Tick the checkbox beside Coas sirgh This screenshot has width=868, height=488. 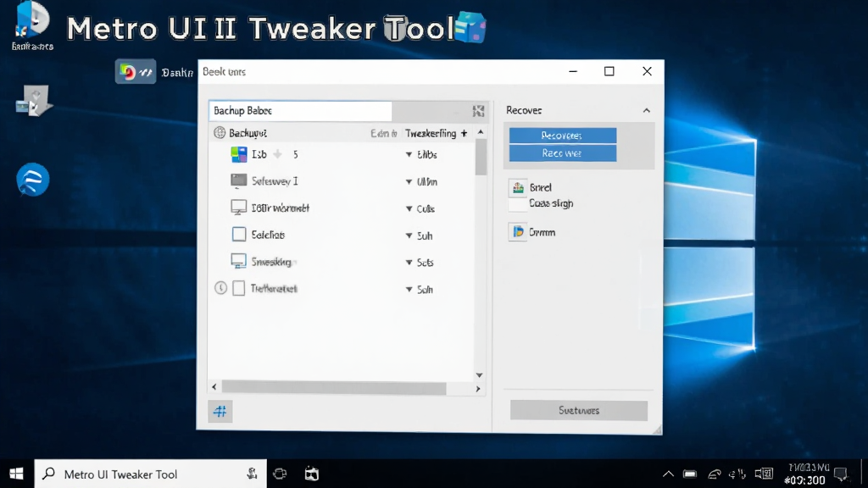(518, 203)
